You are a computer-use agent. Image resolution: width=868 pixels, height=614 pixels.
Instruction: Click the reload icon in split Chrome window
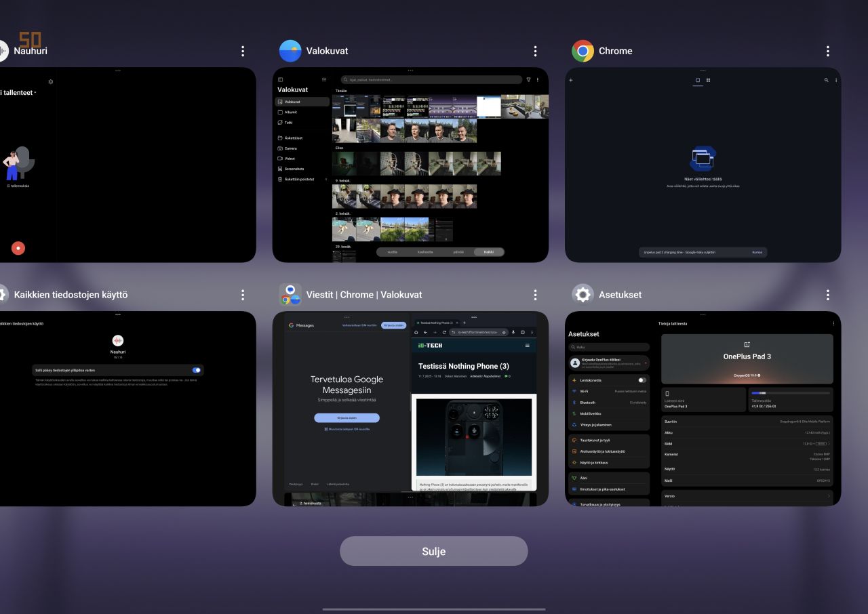coord(444,332)
